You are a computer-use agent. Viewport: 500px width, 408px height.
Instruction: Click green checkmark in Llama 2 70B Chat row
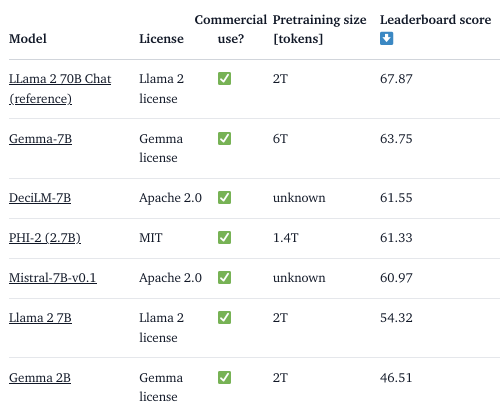coord(224,79)
